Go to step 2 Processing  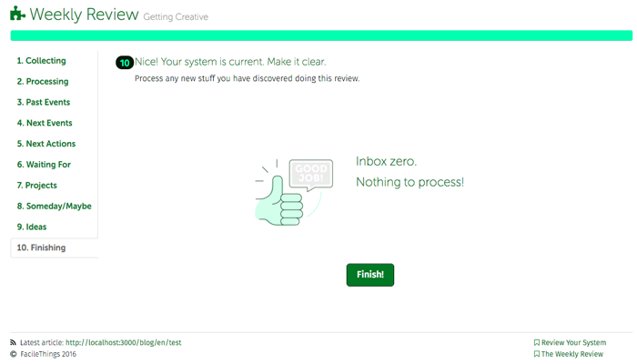43,81
